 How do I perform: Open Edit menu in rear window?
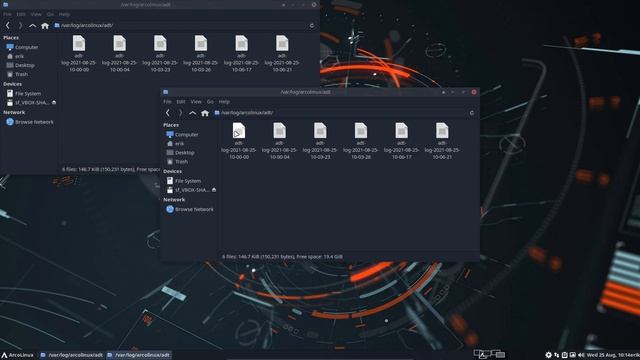[21, 14]
